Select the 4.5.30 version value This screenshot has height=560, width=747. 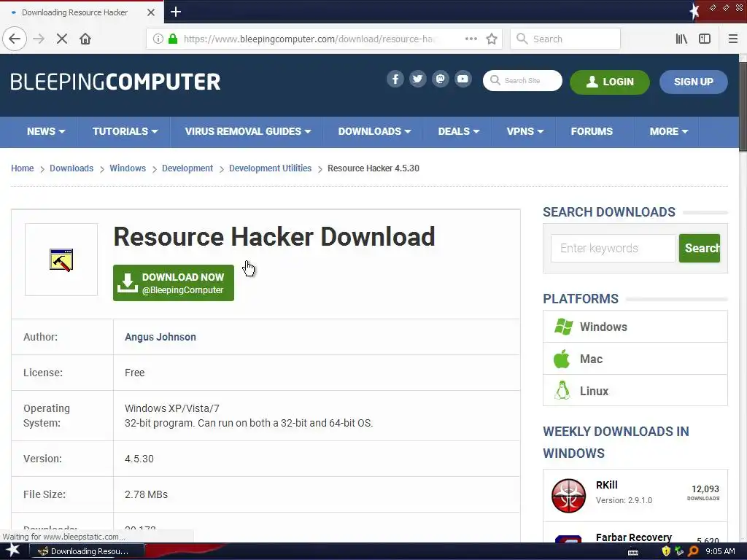[139, 459]
